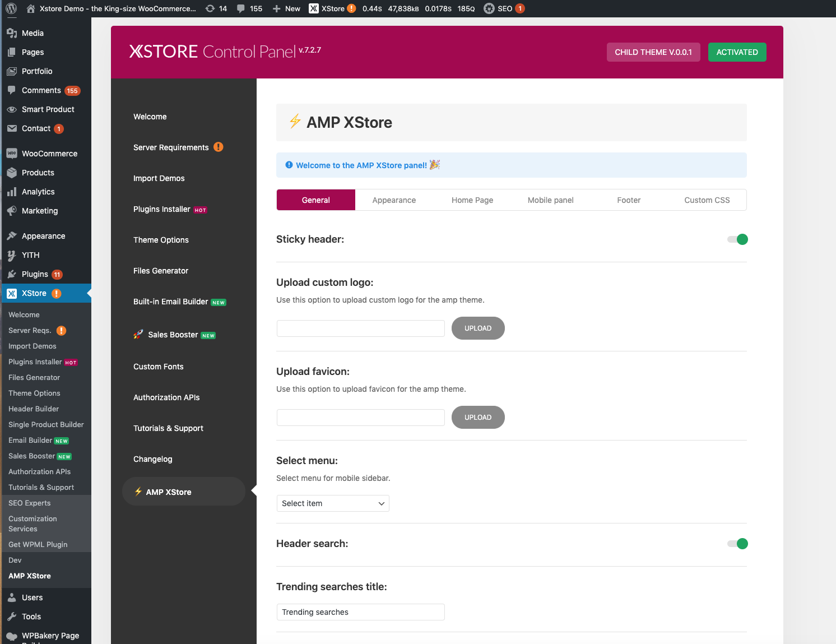Viewport: 836px width, 644px height.
Task: Click the Smart Product eye icon
Action: pyautogui.click(x=12, y=109)
